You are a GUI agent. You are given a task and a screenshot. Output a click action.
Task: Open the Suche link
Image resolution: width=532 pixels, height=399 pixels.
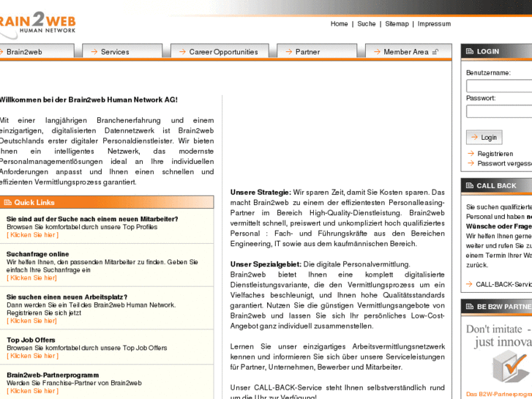point(367,23)
